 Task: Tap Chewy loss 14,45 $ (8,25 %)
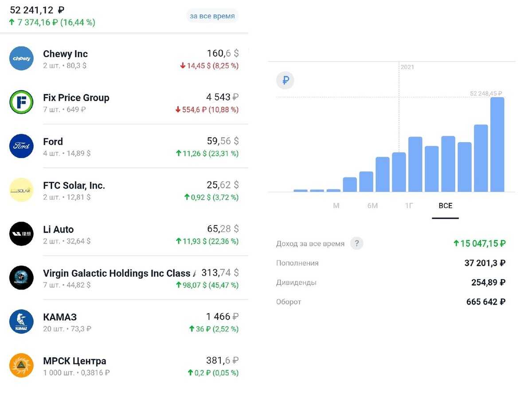[209, 66]
